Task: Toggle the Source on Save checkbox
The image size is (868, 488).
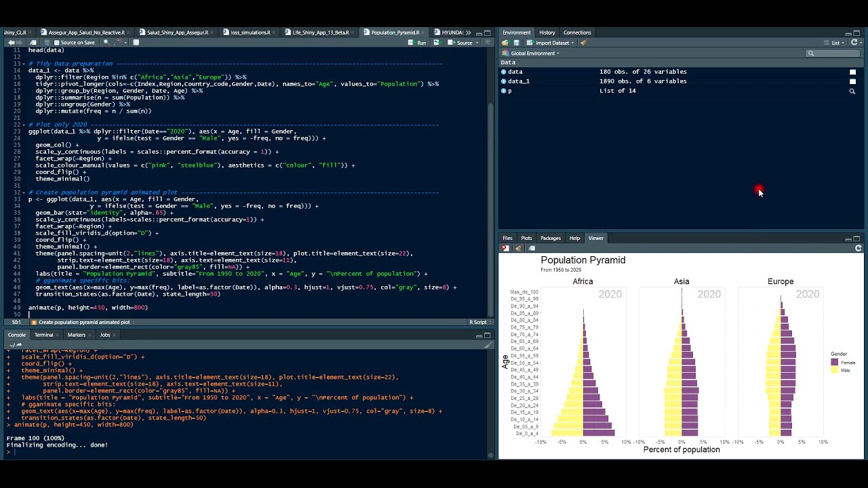Action: point(56,43)
